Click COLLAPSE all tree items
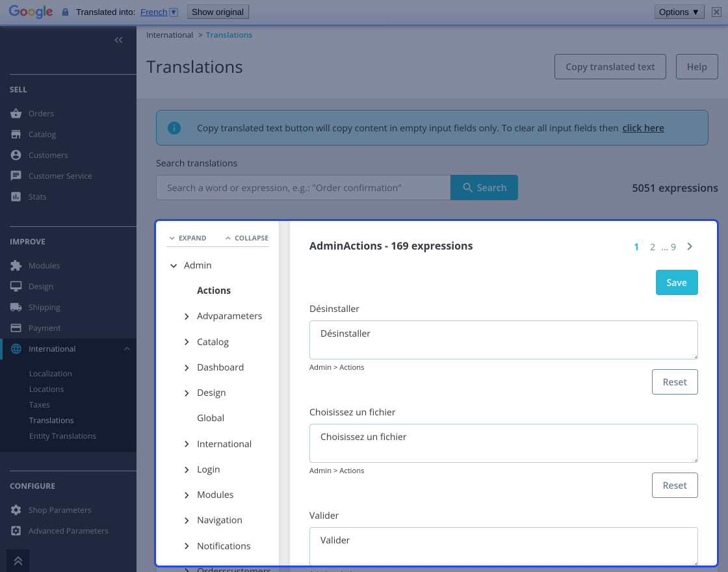 pos(246,238)
